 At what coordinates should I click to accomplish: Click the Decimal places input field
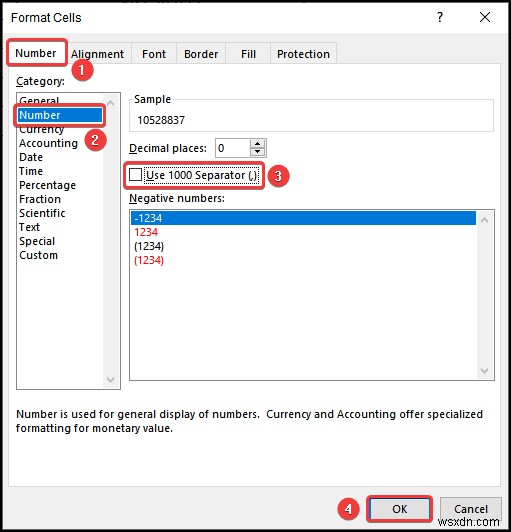coord(233,148)
